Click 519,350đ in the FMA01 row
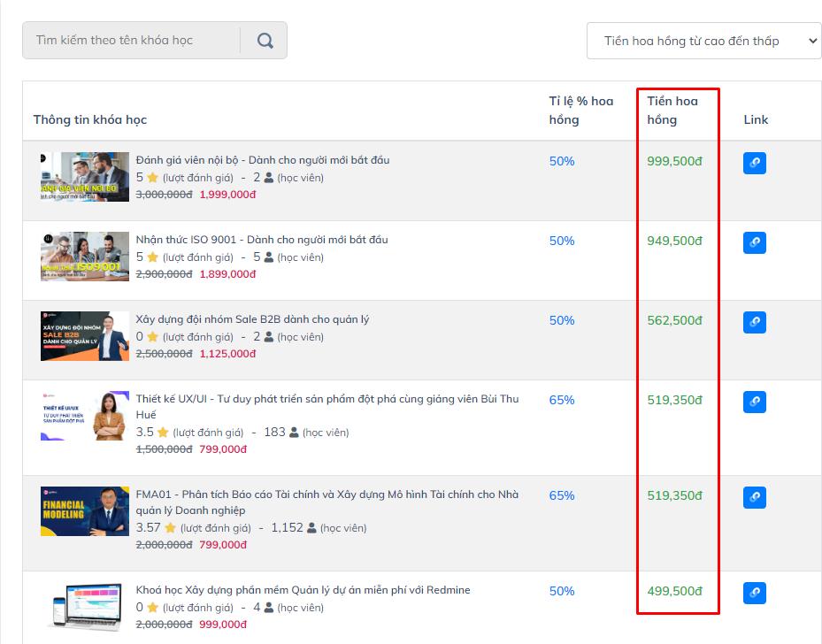 [x=675, y=495]
